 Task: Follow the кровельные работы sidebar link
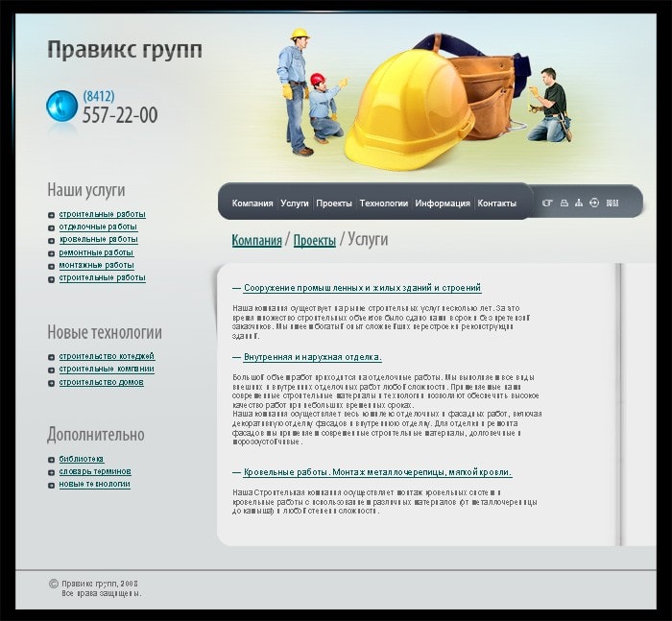[x=98, y=239]
